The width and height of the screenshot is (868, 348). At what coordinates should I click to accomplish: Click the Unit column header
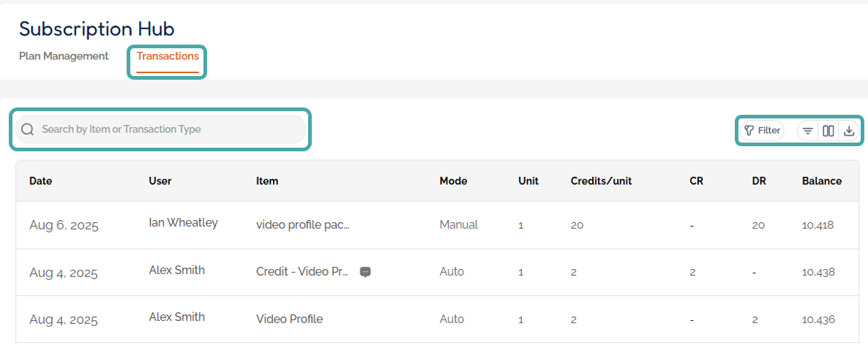point(528,181)
